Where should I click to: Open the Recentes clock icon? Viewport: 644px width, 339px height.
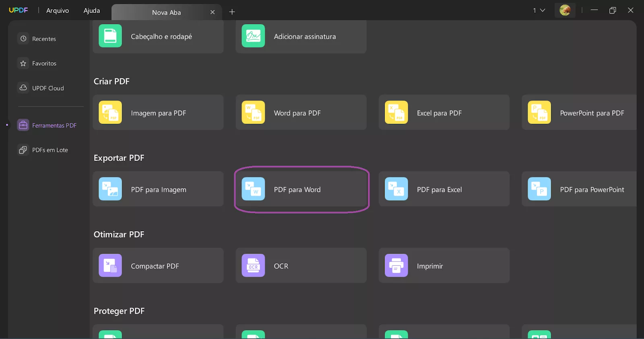click(23, 39)
